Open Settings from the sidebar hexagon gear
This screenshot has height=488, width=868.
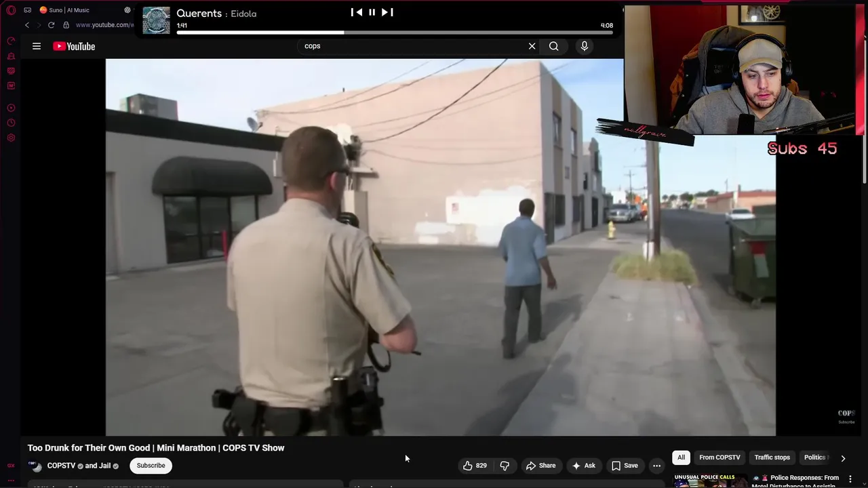click(x=11, y=138)
